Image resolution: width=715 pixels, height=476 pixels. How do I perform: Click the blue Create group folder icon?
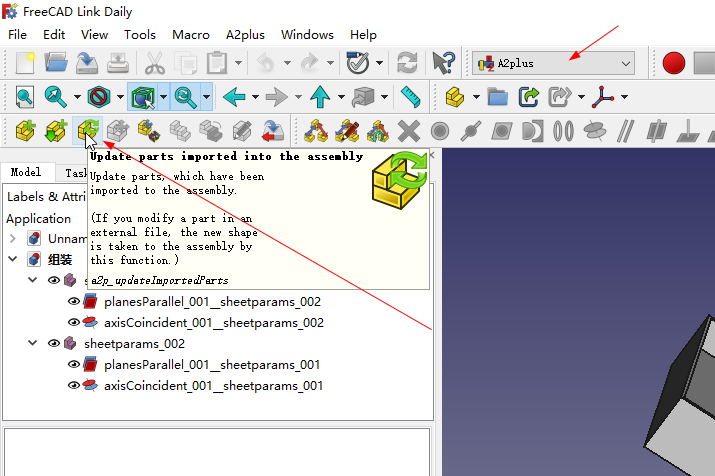pos(497,97)
